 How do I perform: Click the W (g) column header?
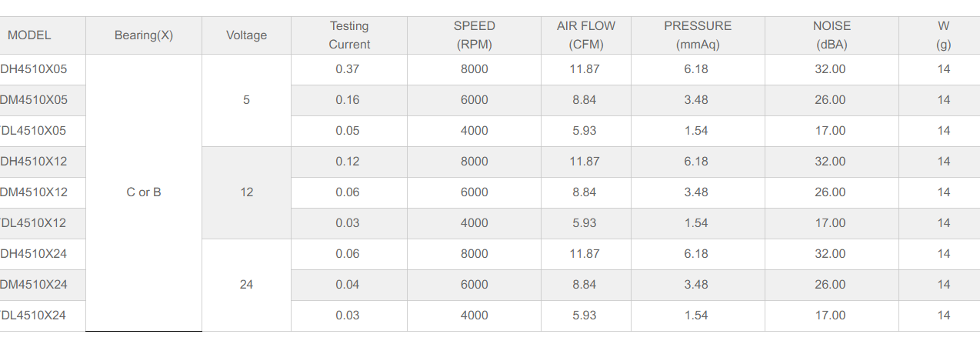[943, 35]
